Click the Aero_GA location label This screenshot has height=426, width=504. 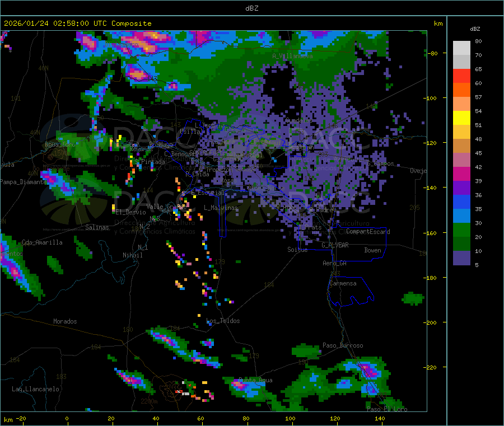tap(335, 263)
